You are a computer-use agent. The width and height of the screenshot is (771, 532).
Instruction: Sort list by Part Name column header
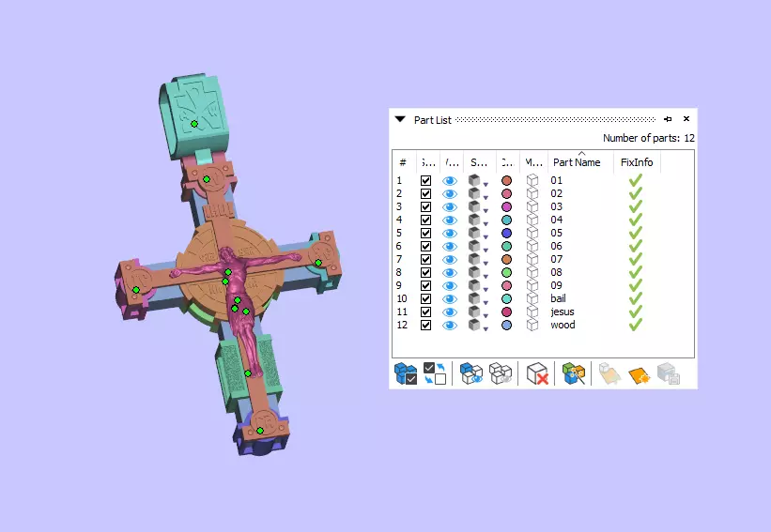[580, 162]
